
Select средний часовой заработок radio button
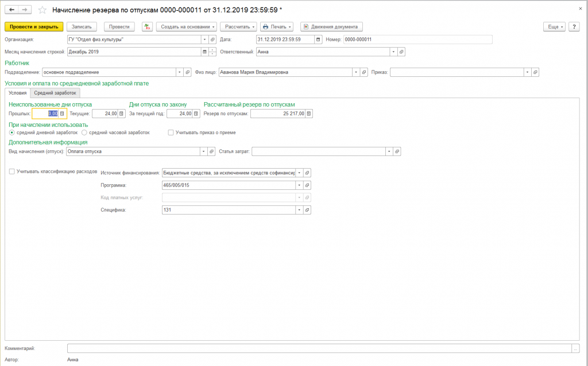coord(84,133)
